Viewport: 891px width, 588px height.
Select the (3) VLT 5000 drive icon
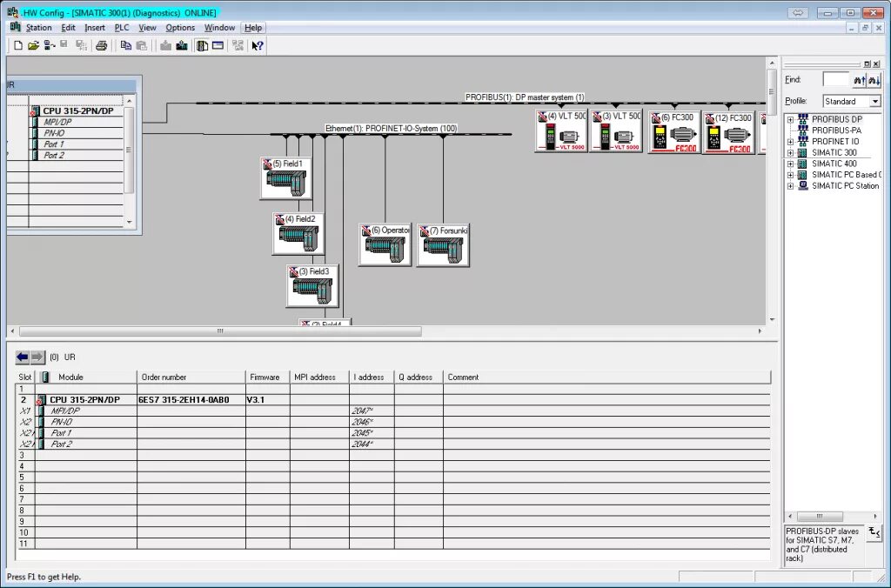pyautogui.click(x=616, y=130)
